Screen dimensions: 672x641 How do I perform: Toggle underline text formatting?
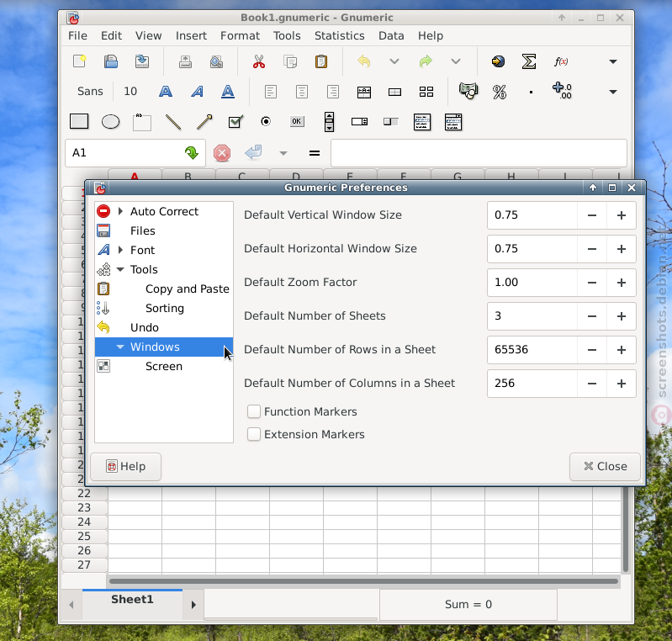(x=228, y=92)
